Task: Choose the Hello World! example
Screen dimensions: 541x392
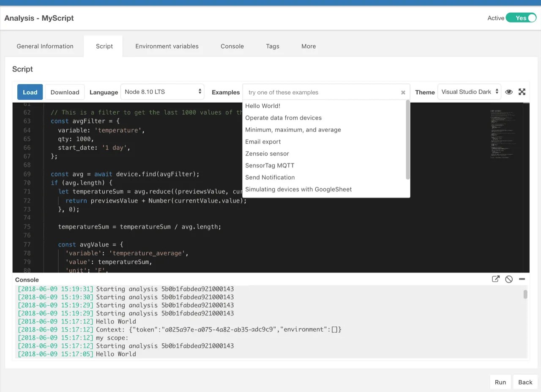Action: coord(262,106)
